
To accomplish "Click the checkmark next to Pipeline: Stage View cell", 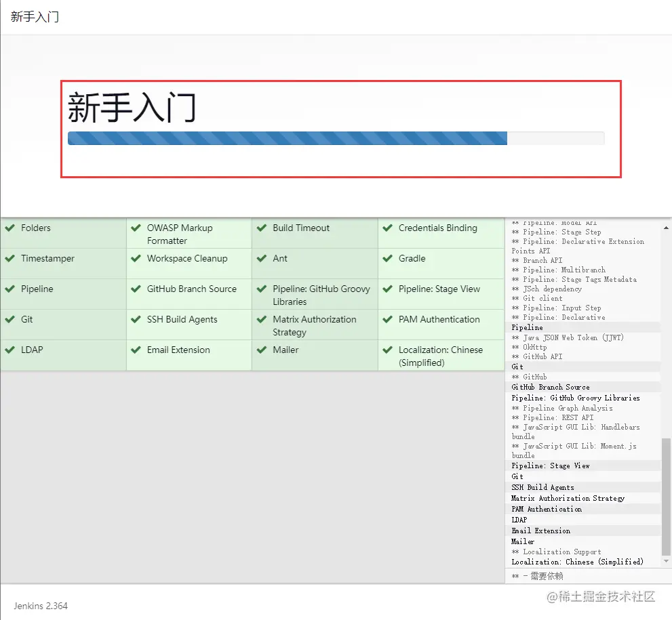I will tap(387, 289).
